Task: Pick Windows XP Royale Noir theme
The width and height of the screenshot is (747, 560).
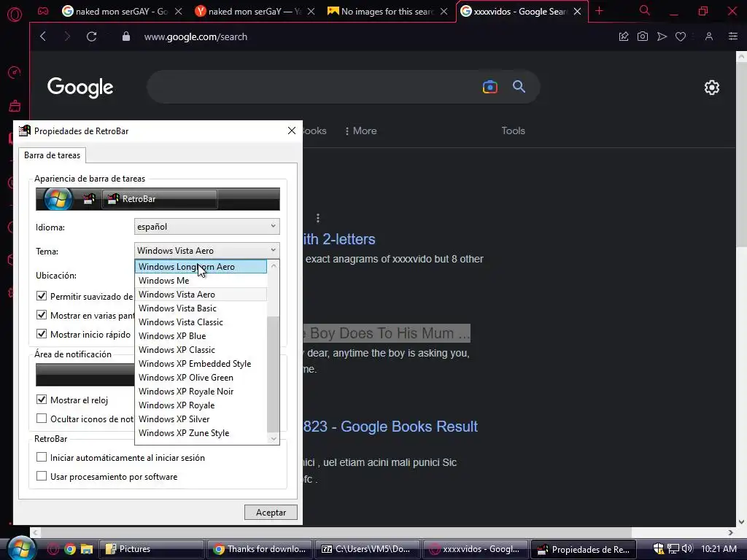Action: point(201,391)
